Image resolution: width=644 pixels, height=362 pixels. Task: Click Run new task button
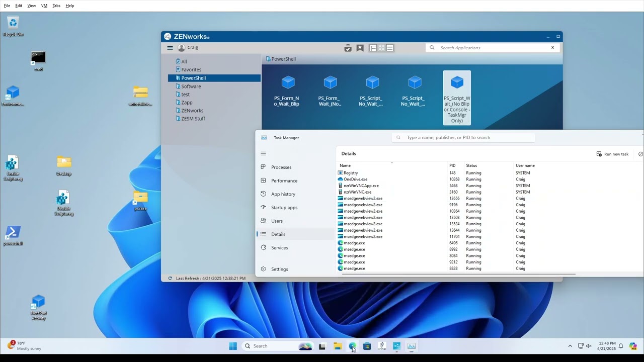click(x=612, y=154)
